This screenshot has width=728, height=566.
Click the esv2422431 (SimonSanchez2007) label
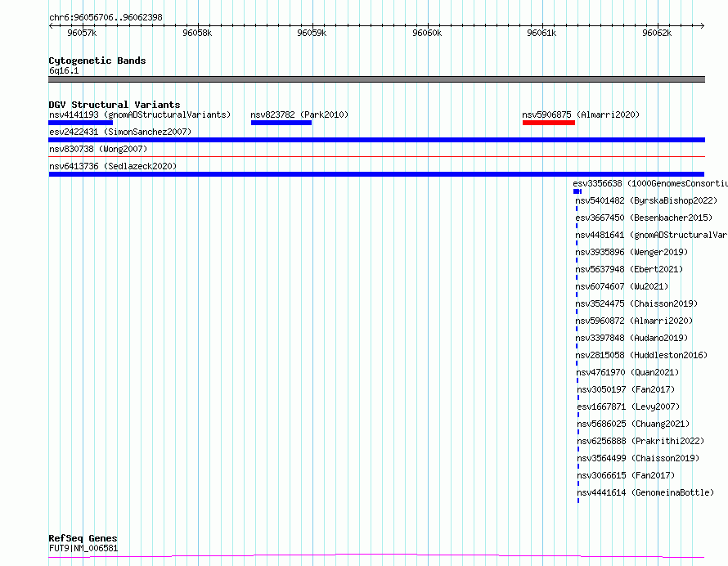click(120, 132)
